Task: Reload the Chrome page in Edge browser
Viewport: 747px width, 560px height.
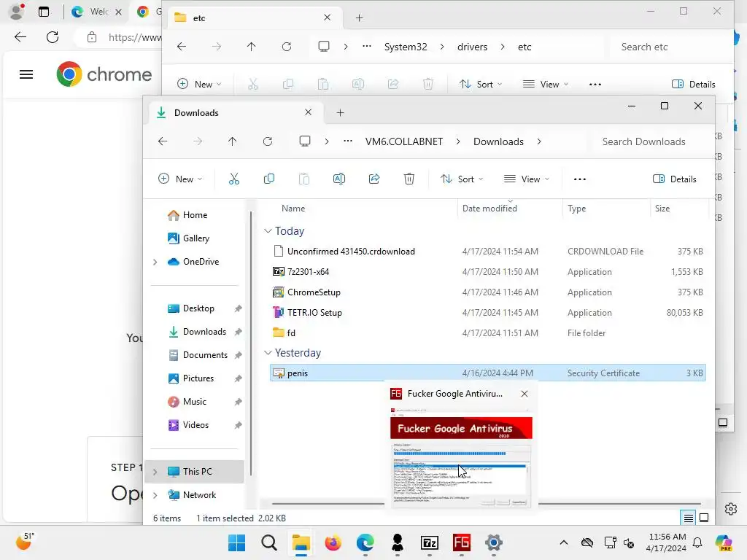Action: click(53, 37)
